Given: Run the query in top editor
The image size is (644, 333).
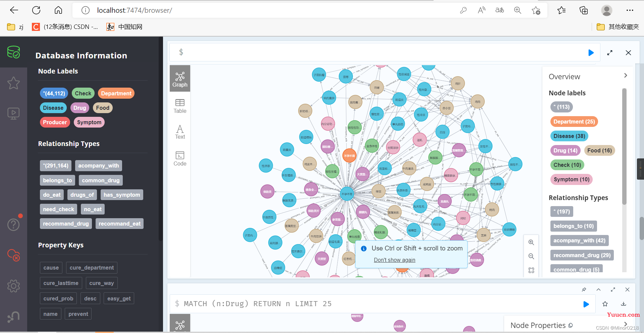Looking at the screenshot, I should (591, 53).
